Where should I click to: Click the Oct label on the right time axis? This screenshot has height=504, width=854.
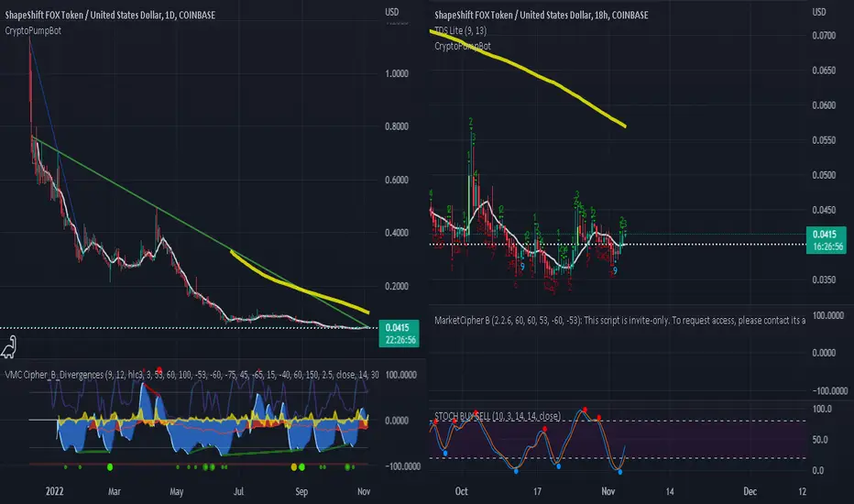[461, 491]
